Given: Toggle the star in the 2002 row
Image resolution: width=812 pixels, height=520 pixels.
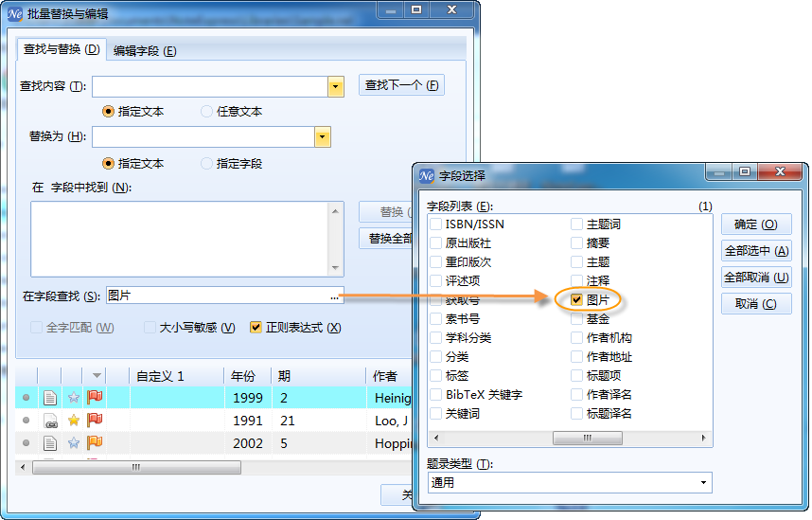Looking at the screenshot, I should click(74, 442).
